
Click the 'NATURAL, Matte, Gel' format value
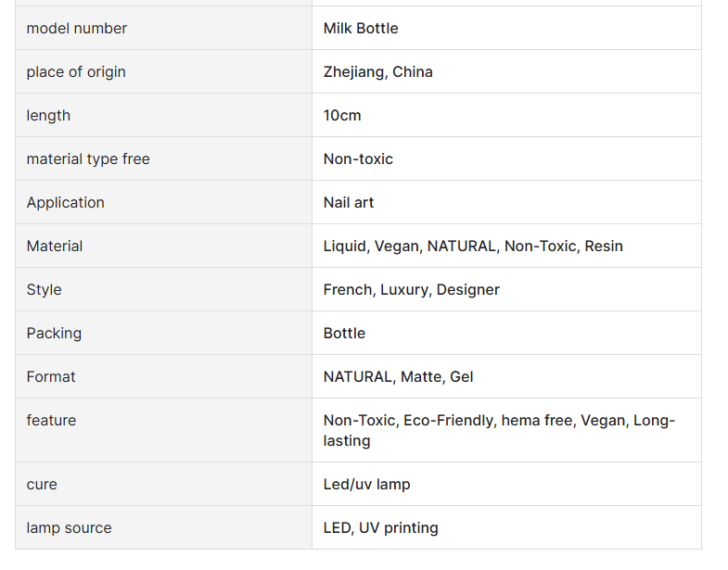(398, 377)
